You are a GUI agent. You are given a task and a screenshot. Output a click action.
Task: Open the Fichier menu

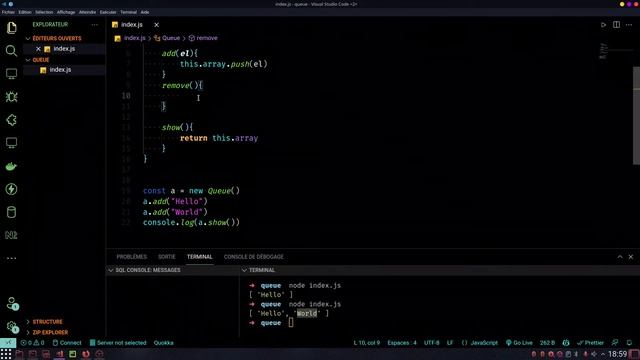[x=8, y=12]
